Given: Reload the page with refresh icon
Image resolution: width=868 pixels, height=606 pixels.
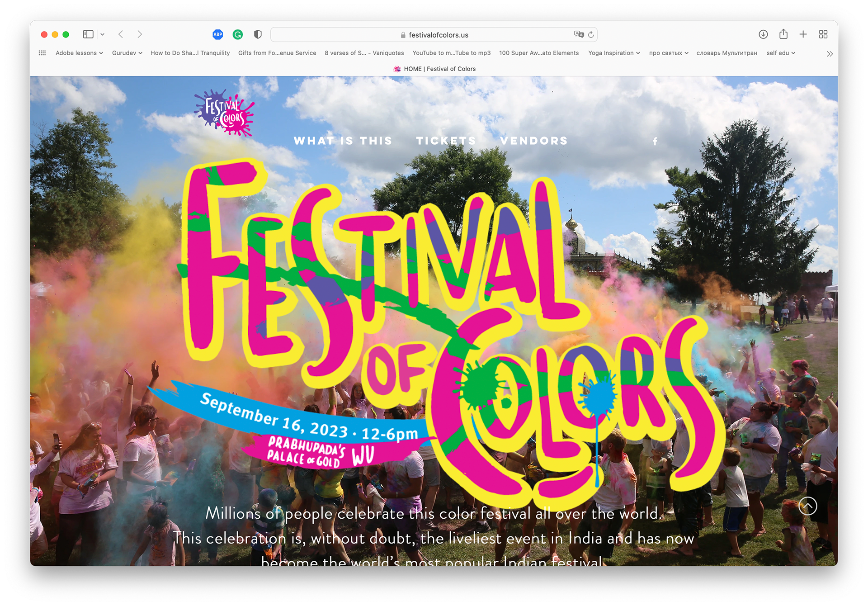Looking at the screenshot, I should pyautogui.click(x=591, y=35).
